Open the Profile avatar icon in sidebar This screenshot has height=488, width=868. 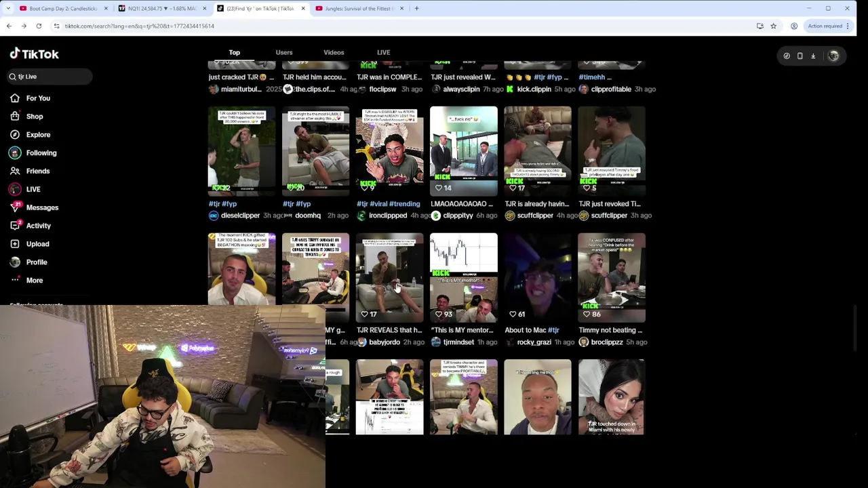15,262
